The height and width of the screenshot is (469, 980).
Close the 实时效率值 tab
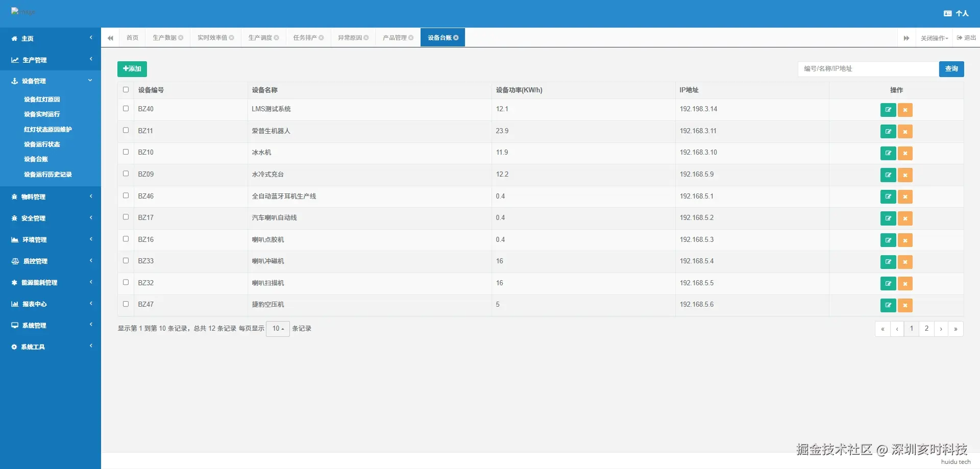click(232, 38)
